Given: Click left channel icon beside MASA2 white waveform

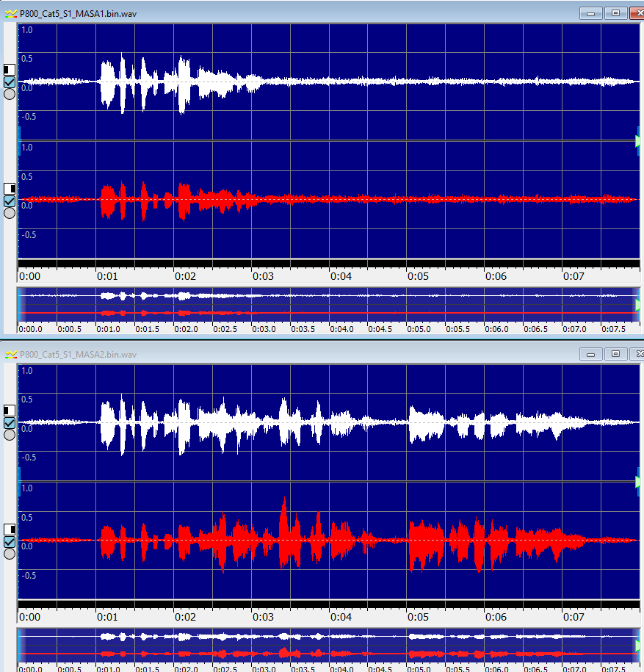Looking at the screenshot, I should pos(10,411).
